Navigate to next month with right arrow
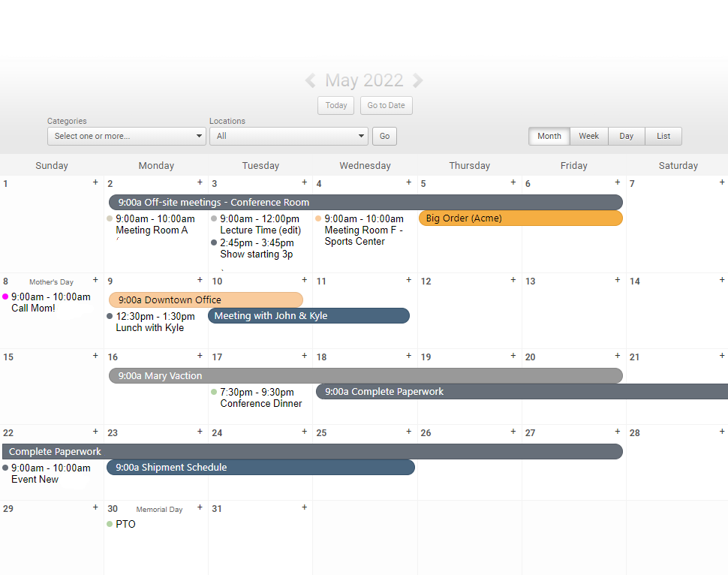Viewport: 728px width, 575px height. click(x=418, y=80)
